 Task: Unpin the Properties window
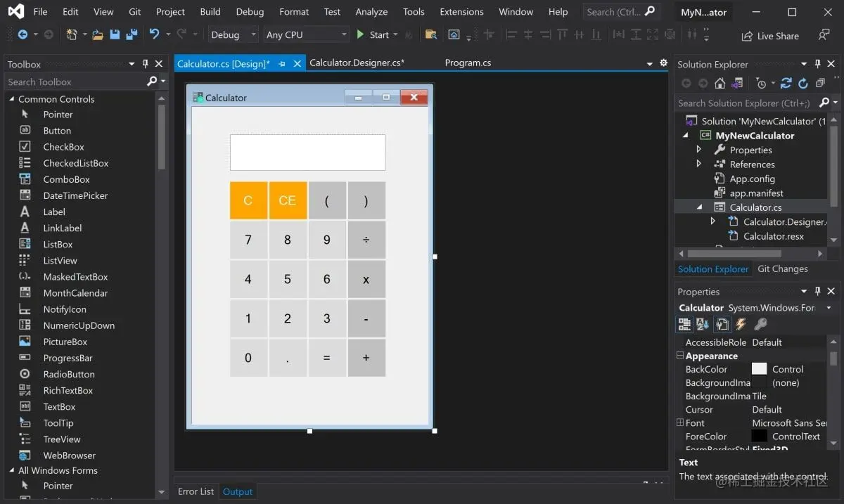[x=818, y=291]
